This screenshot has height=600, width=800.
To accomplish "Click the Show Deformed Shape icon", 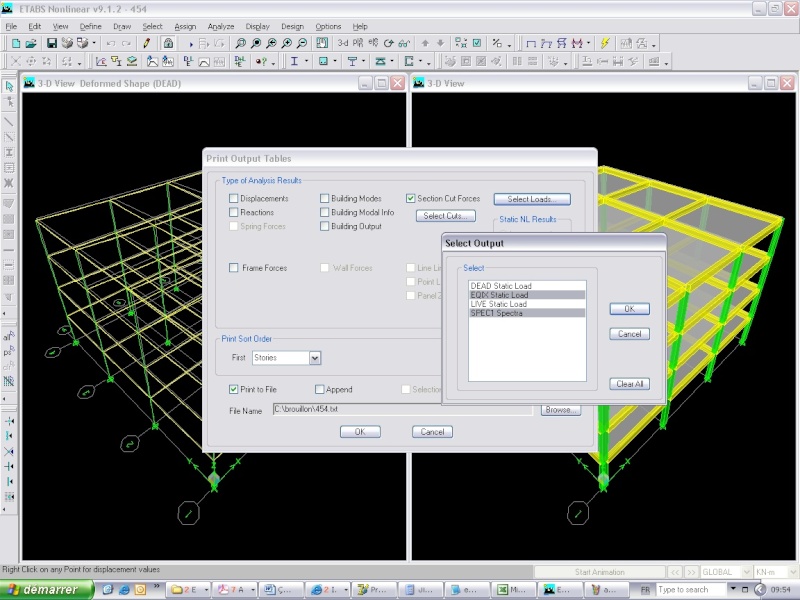I will click(546, 43).
